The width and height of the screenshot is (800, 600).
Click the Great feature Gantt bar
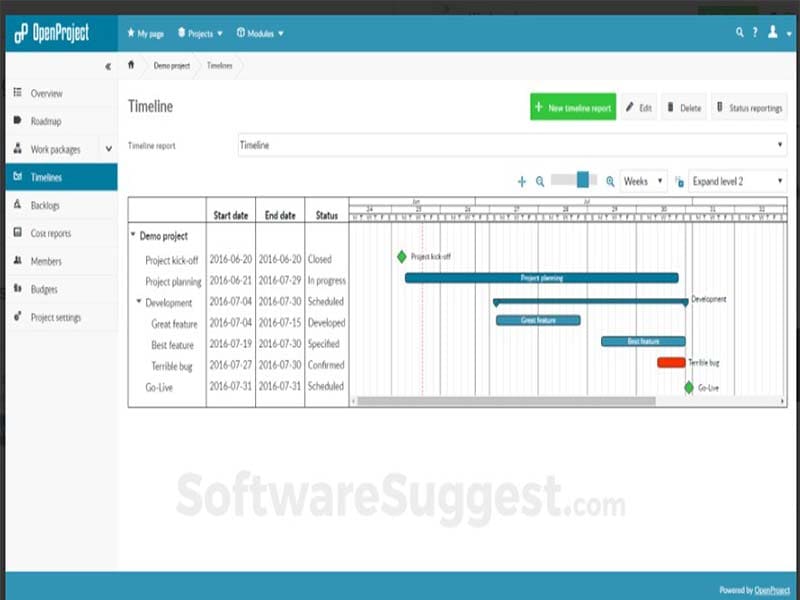pyautogui.click(x=538, y=320)
